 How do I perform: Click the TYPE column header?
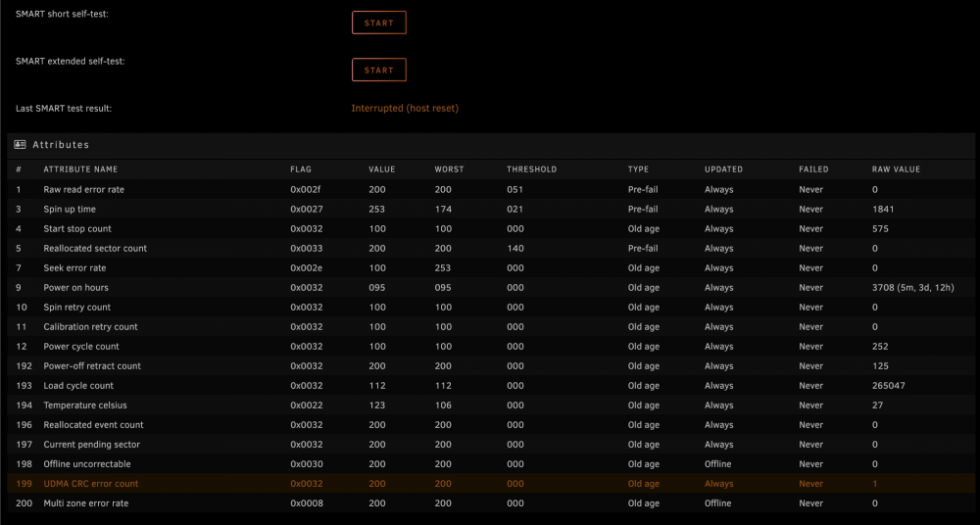click(x=638, y=169)
